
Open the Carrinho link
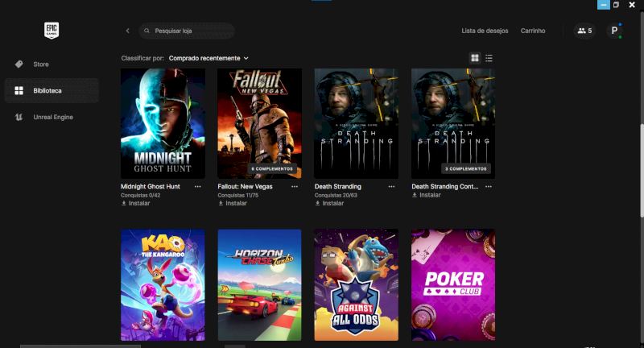tap(533, 31)
